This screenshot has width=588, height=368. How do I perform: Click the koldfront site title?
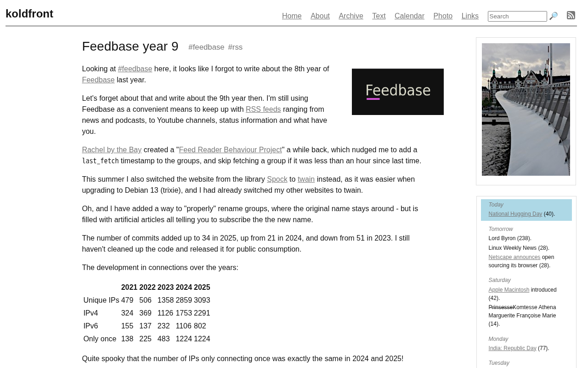click(29, 14)
